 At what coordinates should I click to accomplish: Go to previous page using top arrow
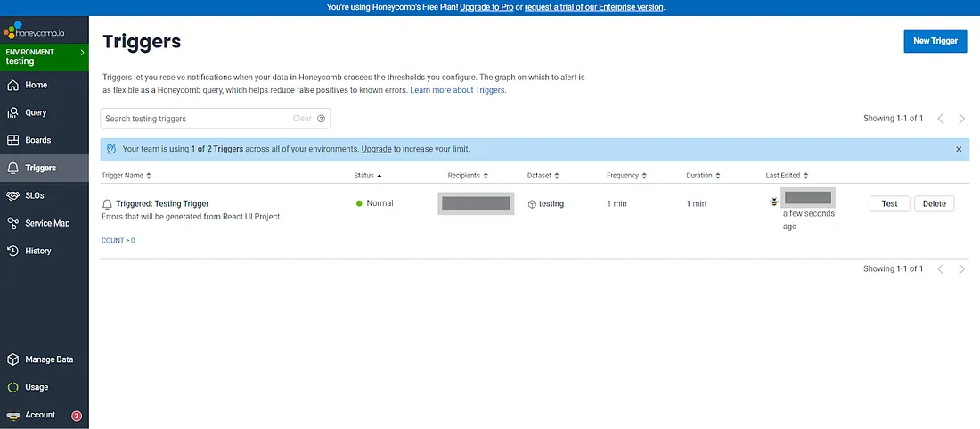click(x=941, y=119)
